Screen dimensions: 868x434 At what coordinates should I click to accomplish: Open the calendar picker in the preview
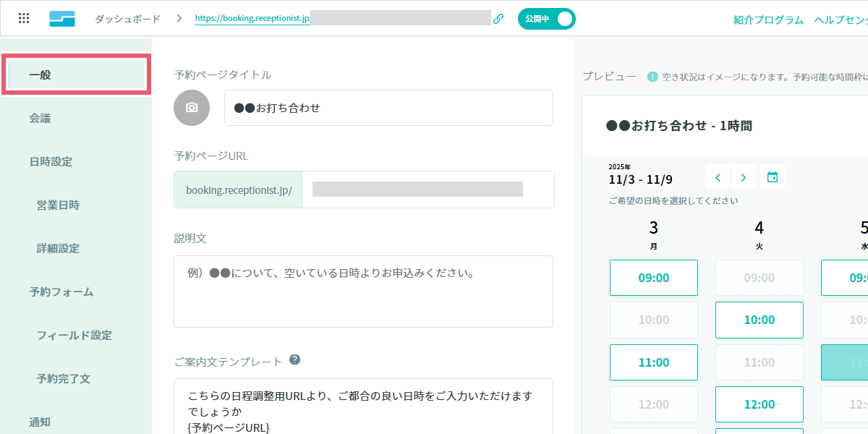click(x=772, y=176)
